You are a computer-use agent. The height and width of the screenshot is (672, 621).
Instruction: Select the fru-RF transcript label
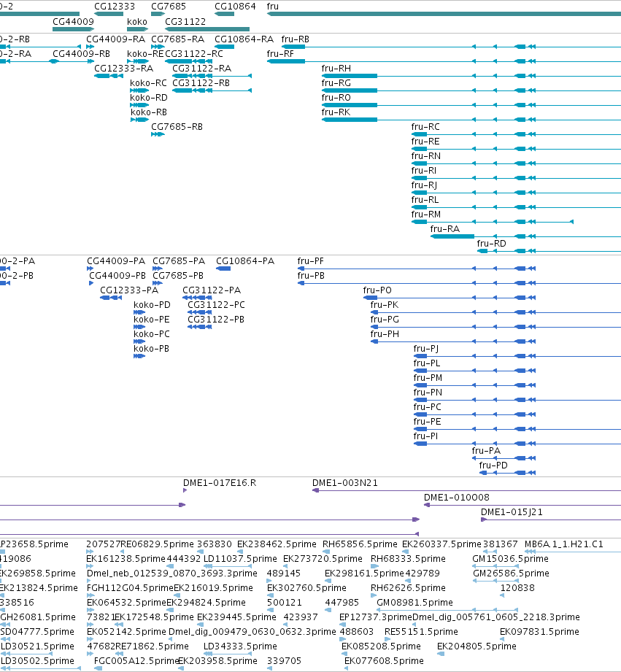point(280,54)
